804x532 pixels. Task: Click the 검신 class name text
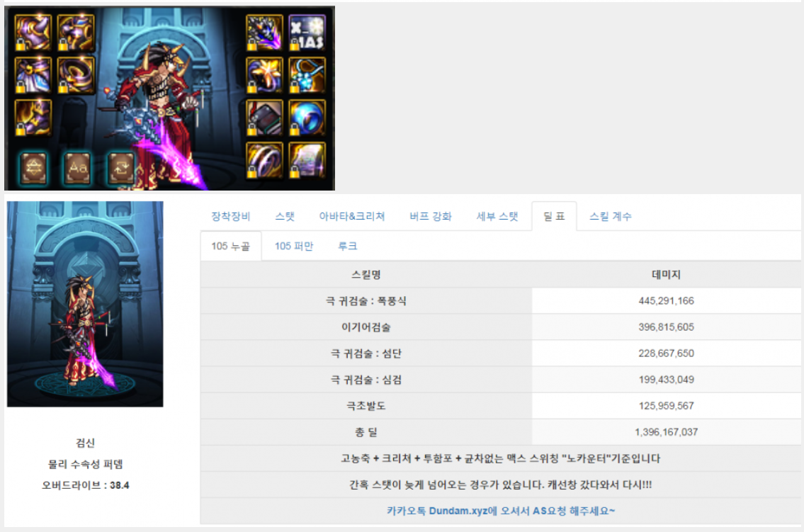(x=85, y=443)
